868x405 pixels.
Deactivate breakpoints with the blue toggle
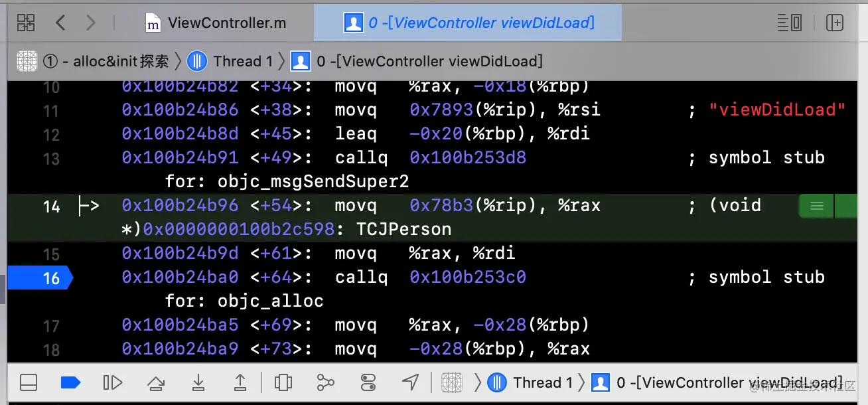click(70, 382)
